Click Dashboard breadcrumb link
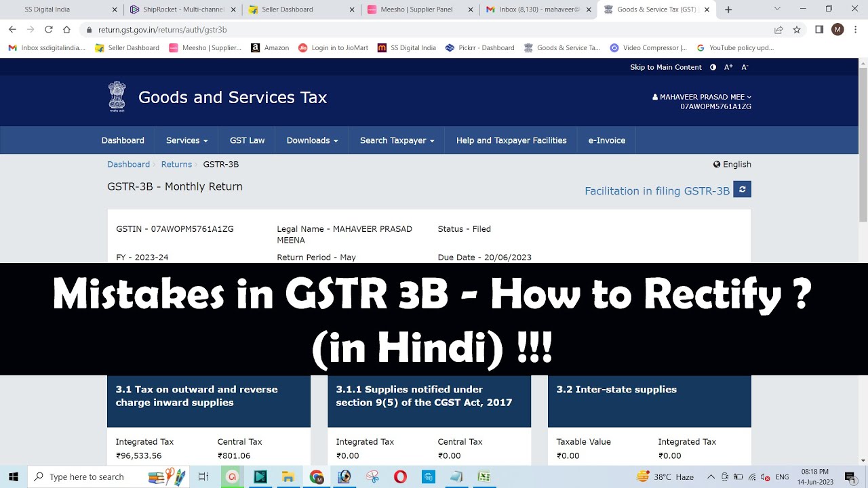Viewport: 868px width, 488px height. 128,164
